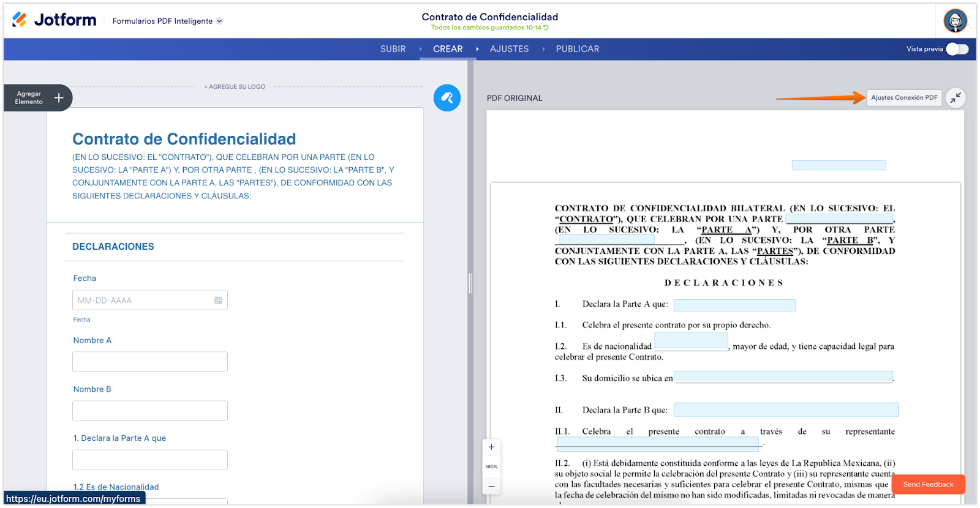The height and width of the screenshot is (508, 980).
Task: Zoom in the PDF with plus button
Action: (x=491, y=447)
